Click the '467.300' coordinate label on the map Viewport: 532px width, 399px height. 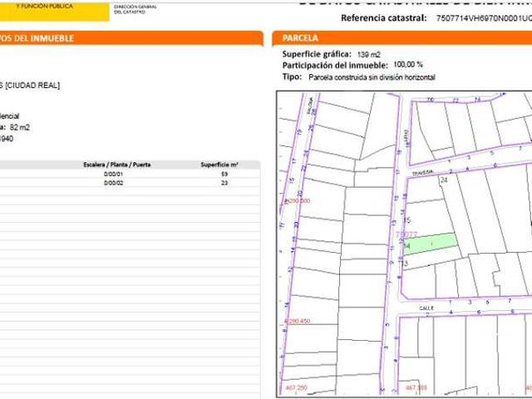[x=416, y=387]
